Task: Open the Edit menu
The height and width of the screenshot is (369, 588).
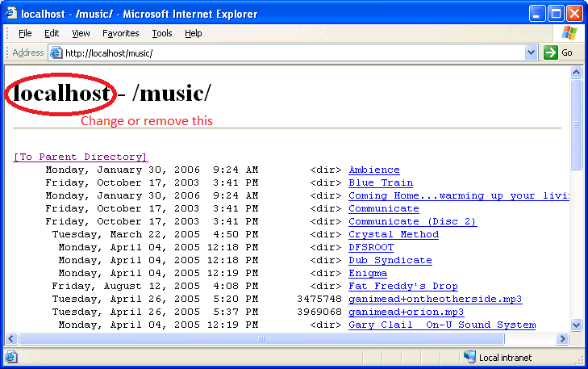Action: [x=52, y=33]
